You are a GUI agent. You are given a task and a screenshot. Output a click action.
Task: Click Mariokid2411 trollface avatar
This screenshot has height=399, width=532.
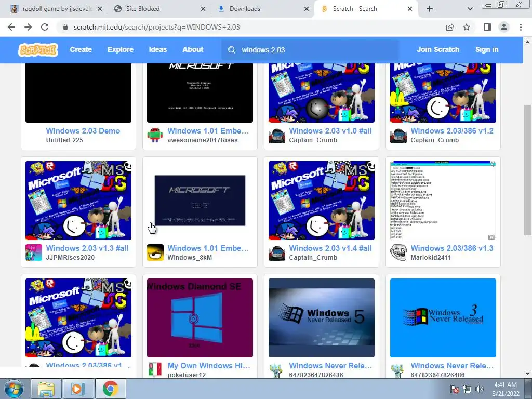[398, 252]
